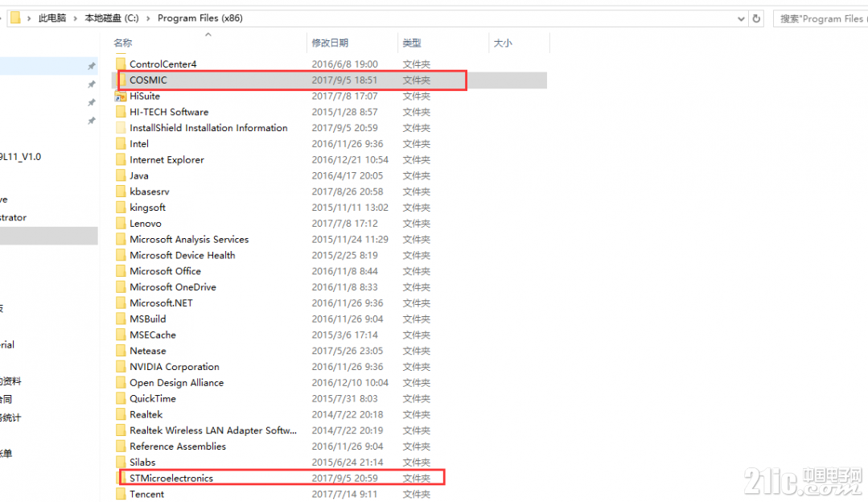This screenshot has width=868, height=502.
Task: Expand the chevron before 此电脑 in breadcrumb
Action: coord(29,19)
